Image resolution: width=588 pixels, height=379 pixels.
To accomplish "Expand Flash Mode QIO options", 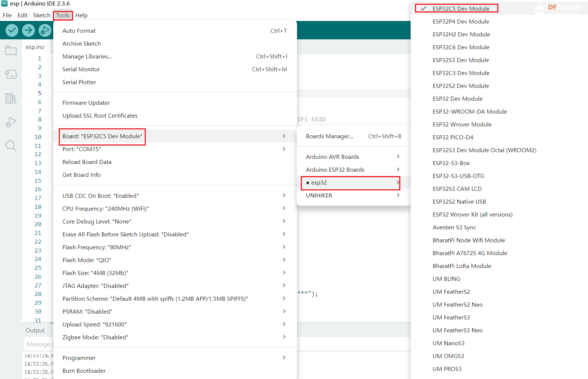I will [x=175, y=260].
